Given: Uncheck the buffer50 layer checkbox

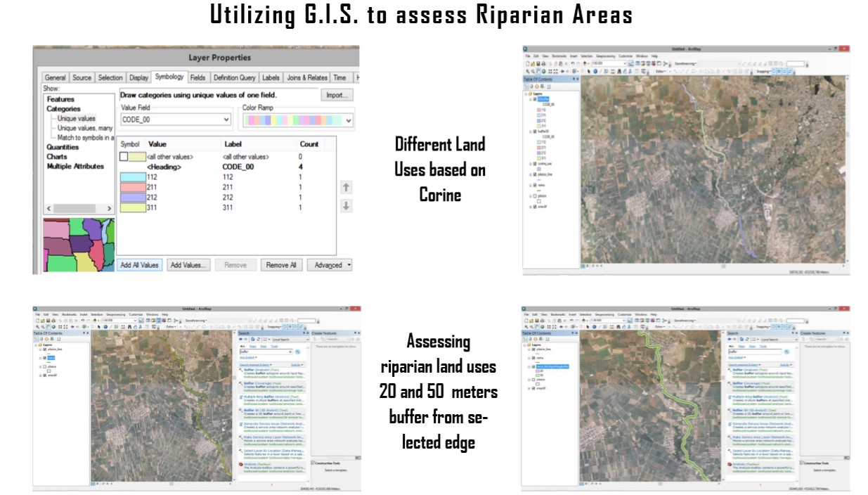Looking at the screenshot, I should [x=535, y=131].
